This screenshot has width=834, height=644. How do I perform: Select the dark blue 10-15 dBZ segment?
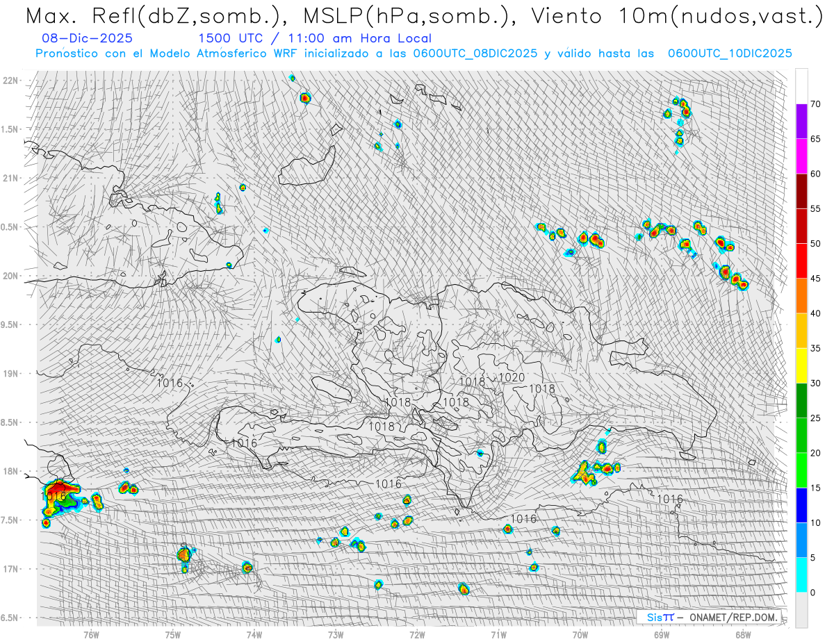801,505
